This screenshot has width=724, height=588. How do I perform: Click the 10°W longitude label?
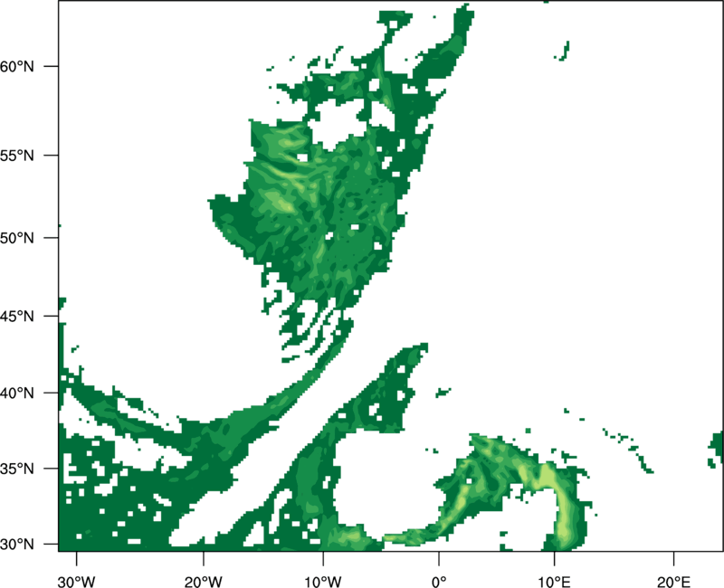click(x=323, y=582)
